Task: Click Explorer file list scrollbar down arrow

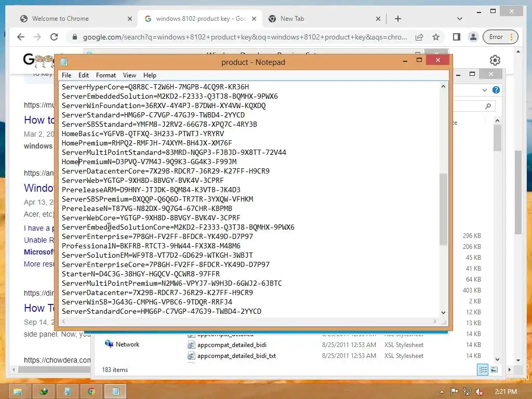Action: tap(497, 360)
